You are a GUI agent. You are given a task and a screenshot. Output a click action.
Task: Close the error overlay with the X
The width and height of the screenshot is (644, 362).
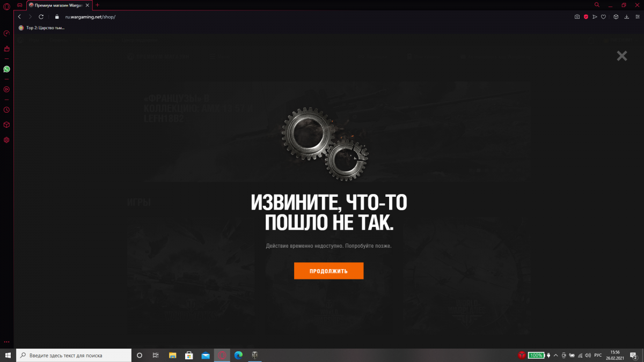tap(622, 56)
